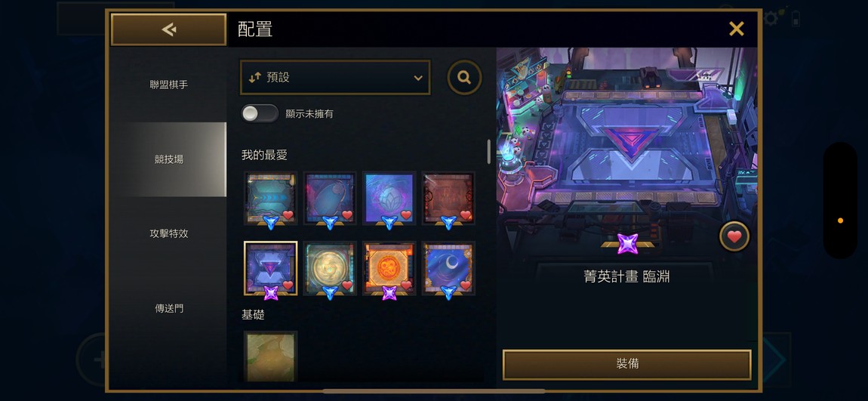Remove heart from orange sun arena

(x=407, y=285)
